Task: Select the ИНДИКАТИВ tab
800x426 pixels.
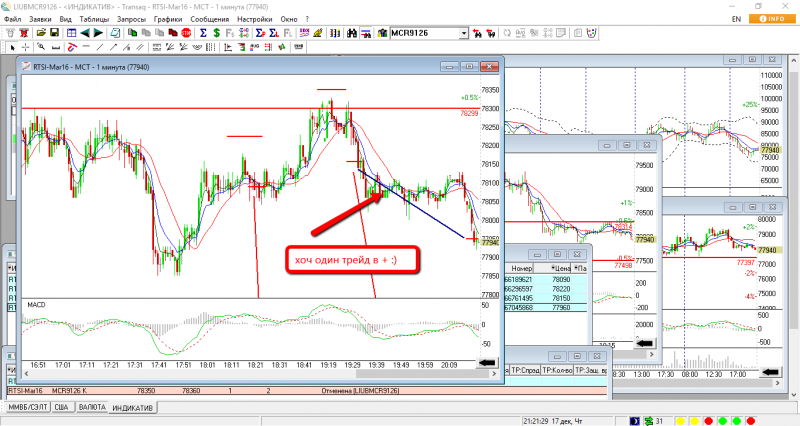Action: click(132, 408)
